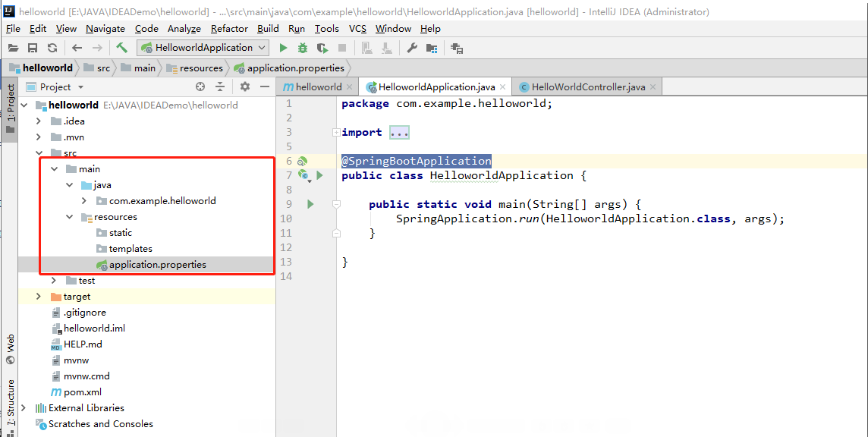
Task: Fold the main method at line 9
Action: 336,204
